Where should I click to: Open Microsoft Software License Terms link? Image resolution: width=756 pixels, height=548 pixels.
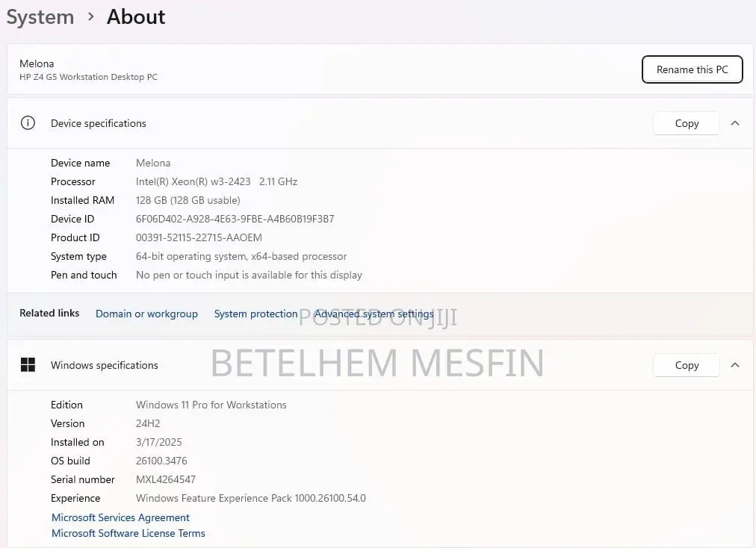pos(128,533)
